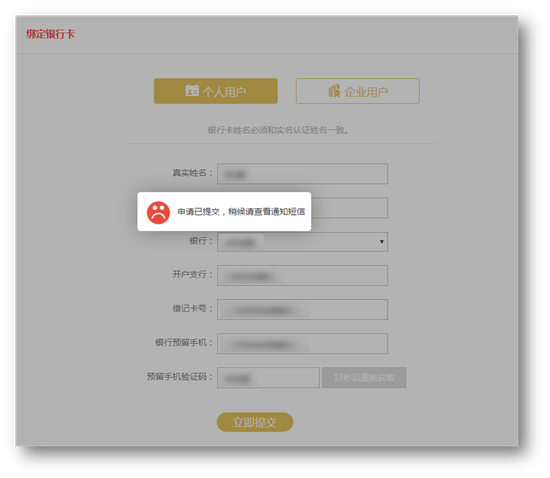Focus the 银行预留手机 input field
The image size is (550, 478).
tap(302, 343)
